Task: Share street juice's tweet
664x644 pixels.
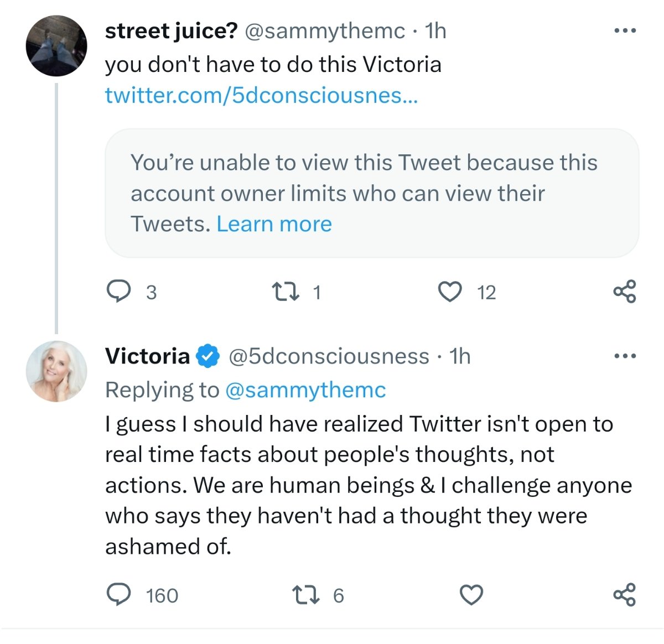Action: pos(625,292)
